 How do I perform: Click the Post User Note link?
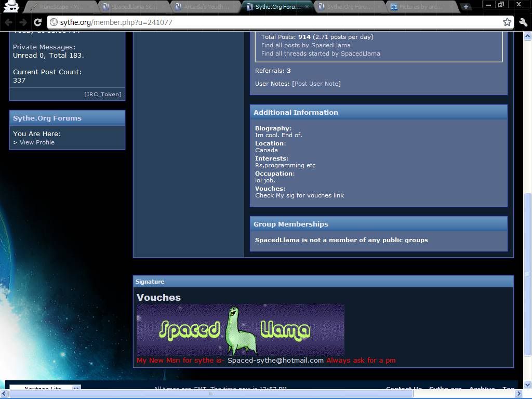pyautogui.click(x=316, y=84)
